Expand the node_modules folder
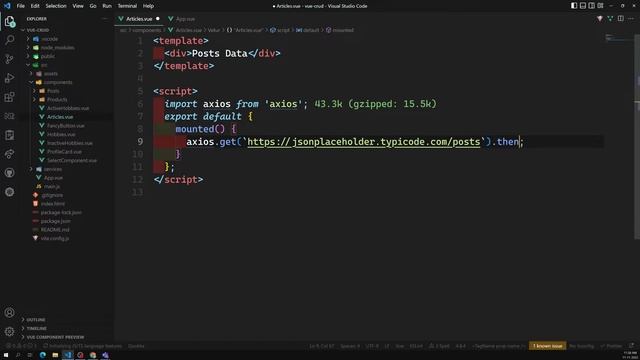 [x=57, y=47]
